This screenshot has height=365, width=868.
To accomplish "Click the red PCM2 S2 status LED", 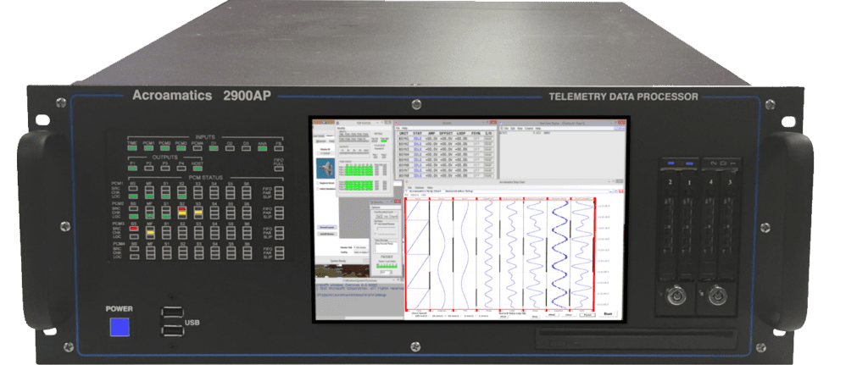I will (181, 208).
